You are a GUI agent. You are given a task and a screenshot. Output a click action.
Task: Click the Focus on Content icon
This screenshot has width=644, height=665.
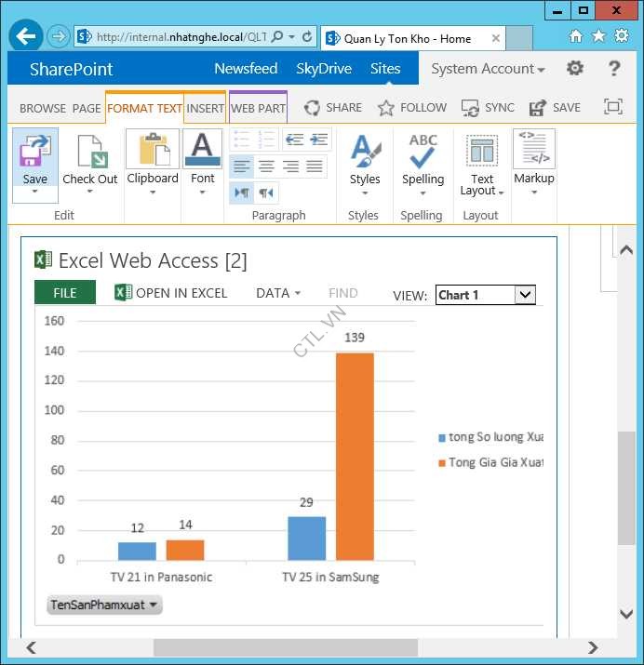point(612,107)
